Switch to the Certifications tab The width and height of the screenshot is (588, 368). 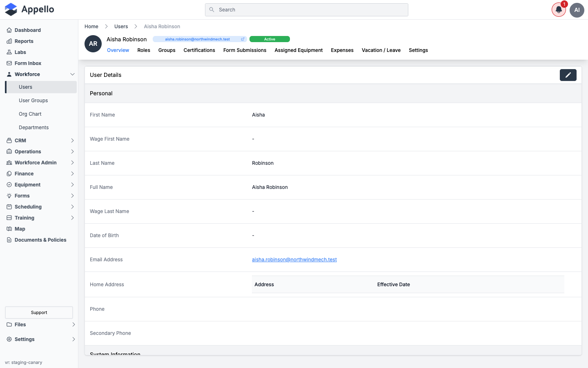tap(199, 50)
